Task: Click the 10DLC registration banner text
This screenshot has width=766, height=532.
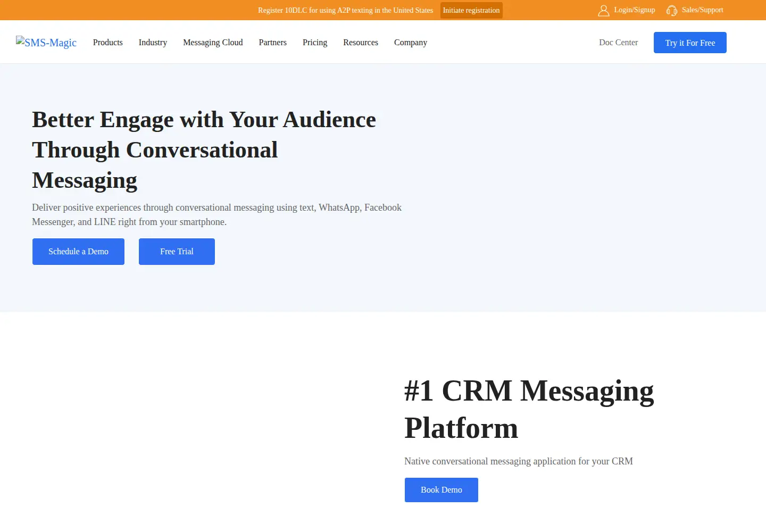Action: tap(346, 10)
